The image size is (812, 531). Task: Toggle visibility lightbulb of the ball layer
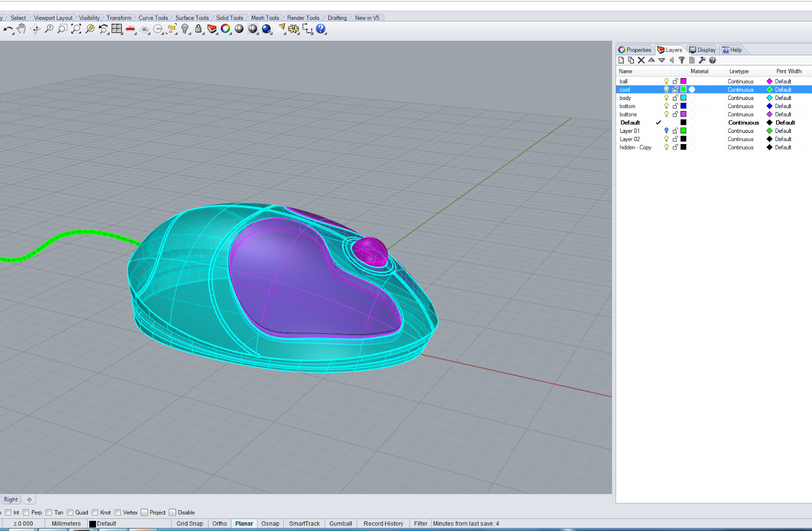666,81
